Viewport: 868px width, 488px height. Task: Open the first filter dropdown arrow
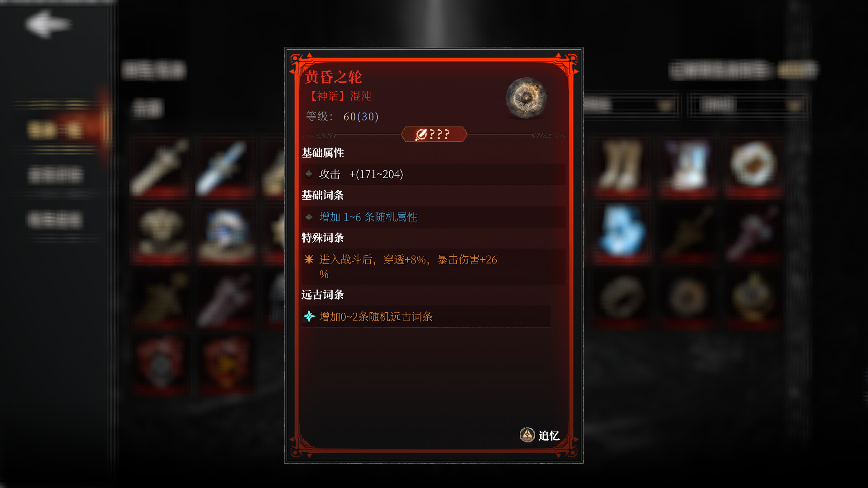tap(665, 106)
